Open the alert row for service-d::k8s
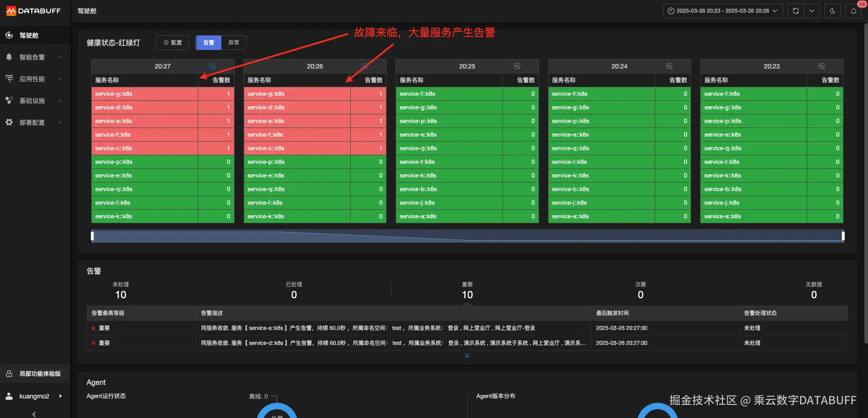This screenshot has height=418, width=868. pos(467,343)
